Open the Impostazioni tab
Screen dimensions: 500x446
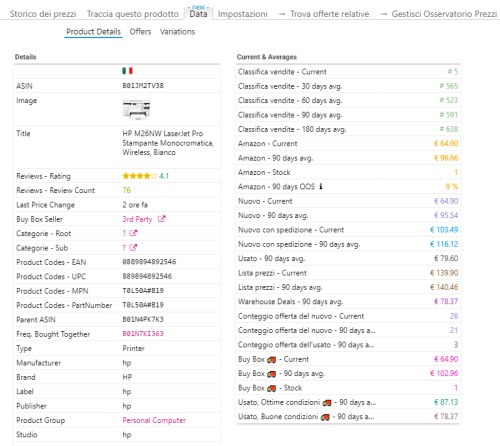pos(243,14)
